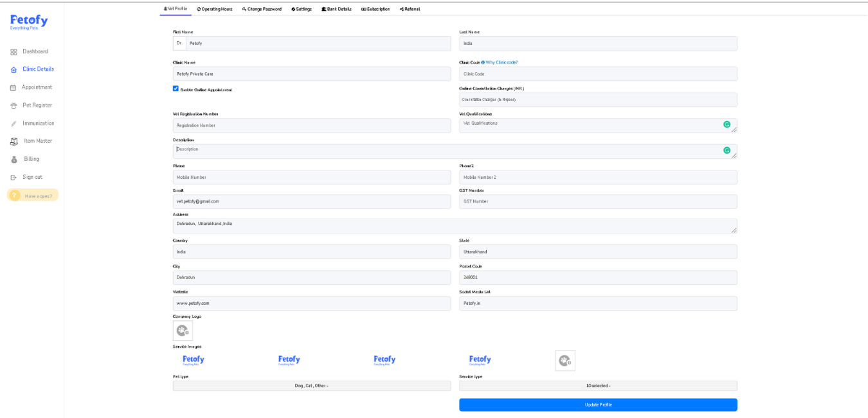Click the Clinic Name input field
This screenshot has height=418, width=868.
312,74
